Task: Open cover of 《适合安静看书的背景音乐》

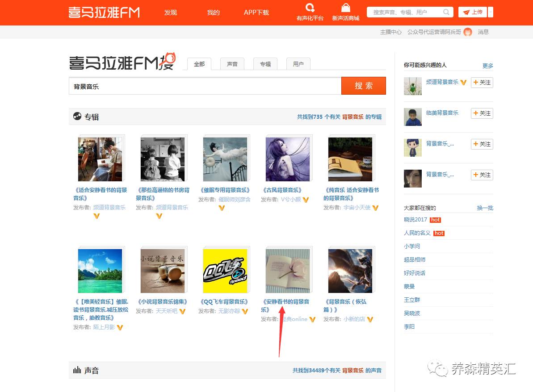Action: 100,159
